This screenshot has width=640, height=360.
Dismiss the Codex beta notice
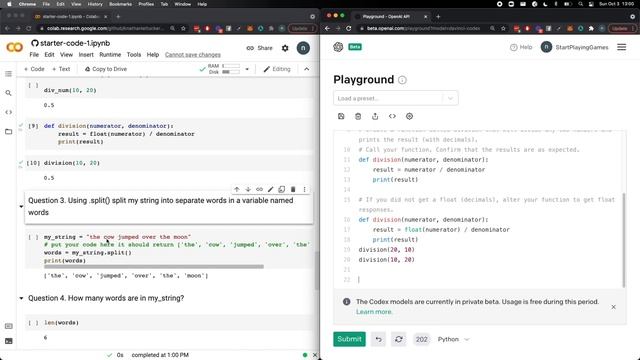(x=613, y=307)
